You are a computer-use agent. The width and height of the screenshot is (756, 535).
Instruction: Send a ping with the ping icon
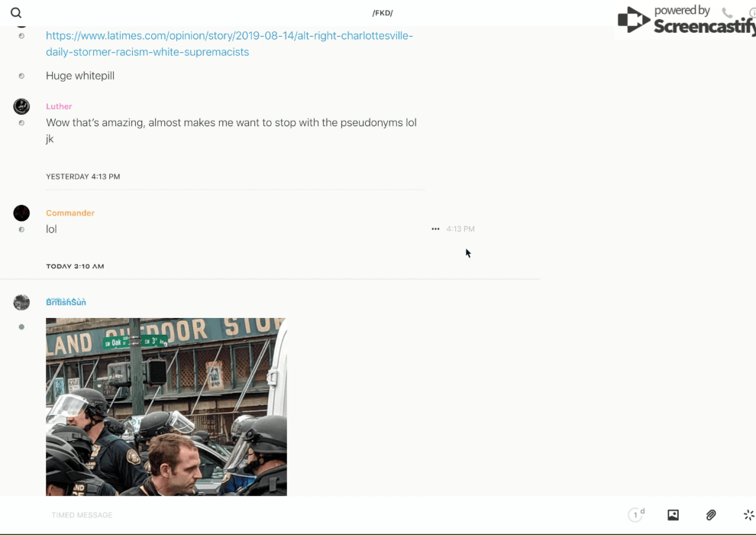(x=748, y=515)
